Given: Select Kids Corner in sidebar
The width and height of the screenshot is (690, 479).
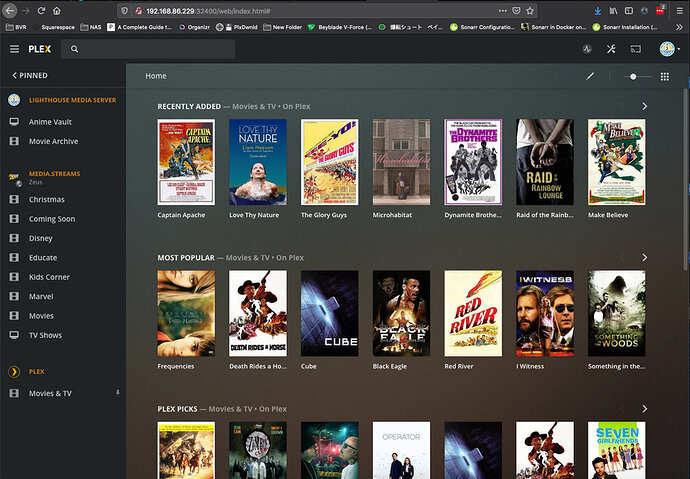Looking at the screenshot, I should click(49, 277).
